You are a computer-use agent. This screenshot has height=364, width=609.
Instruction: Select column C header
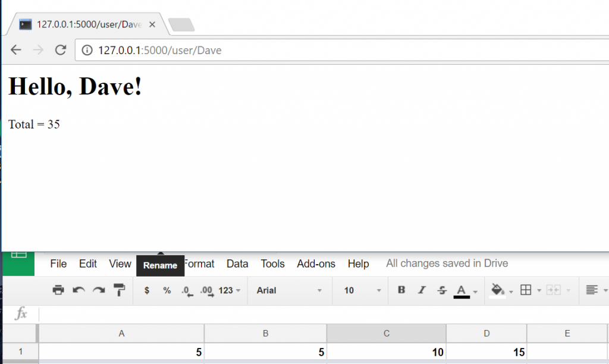(x=387, y=333)
